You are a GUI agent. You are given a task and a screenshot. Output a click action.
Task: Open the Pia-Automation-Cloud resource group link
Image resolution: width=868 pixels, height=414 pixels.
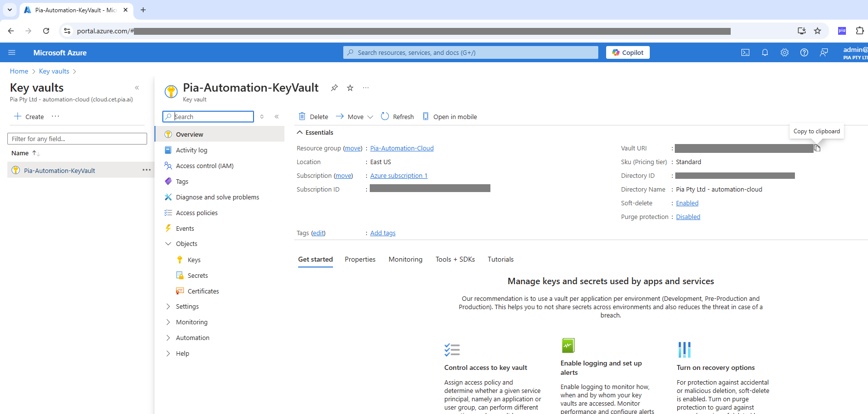[x=402, y=148]
